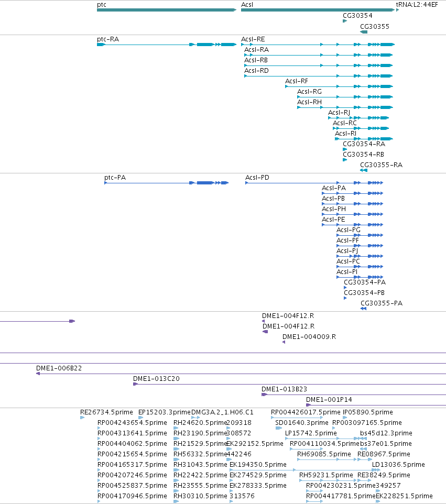This screenshot has height=504, width=446.
Task: Click the CG30355-RA transcript label
Action: (x=381, y=165)
